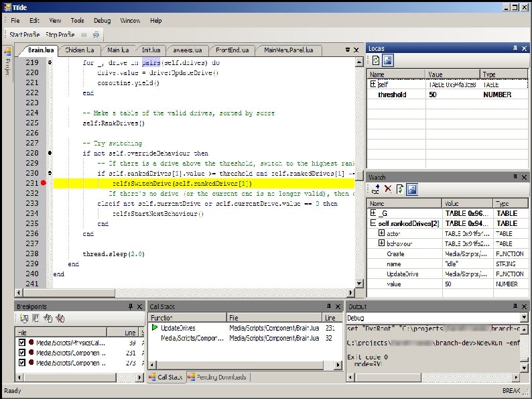
Task: Sort Watch by Value column header
Action: (x=467, y=203)
